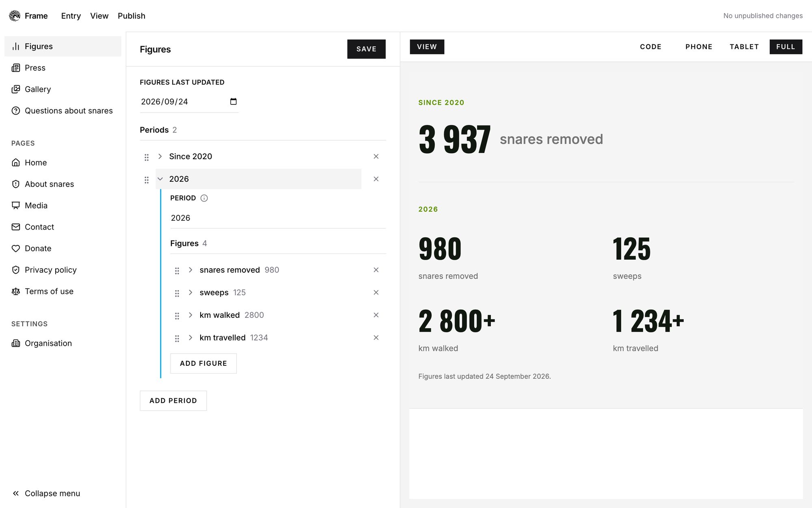Grab the drag handle for sweeps
Screen dimensions: 812x508
click(177, 293)
